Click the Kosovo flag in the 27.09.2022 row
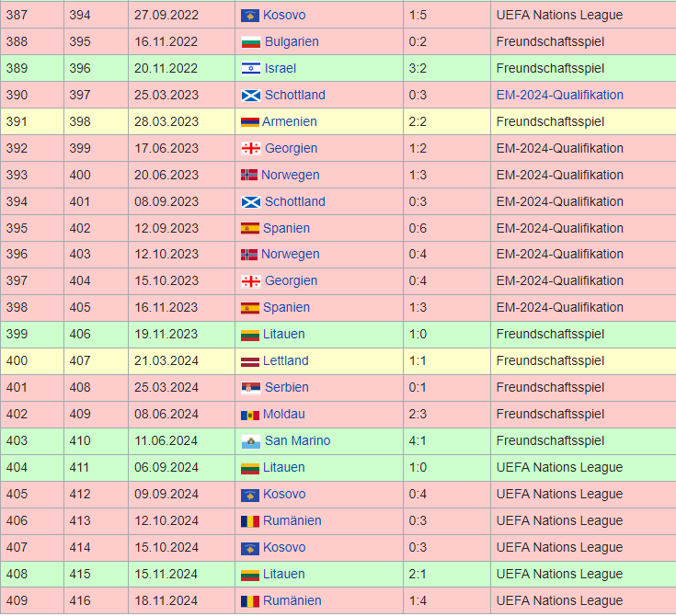This screenshot has width=676, height=616. pos(249,16)
